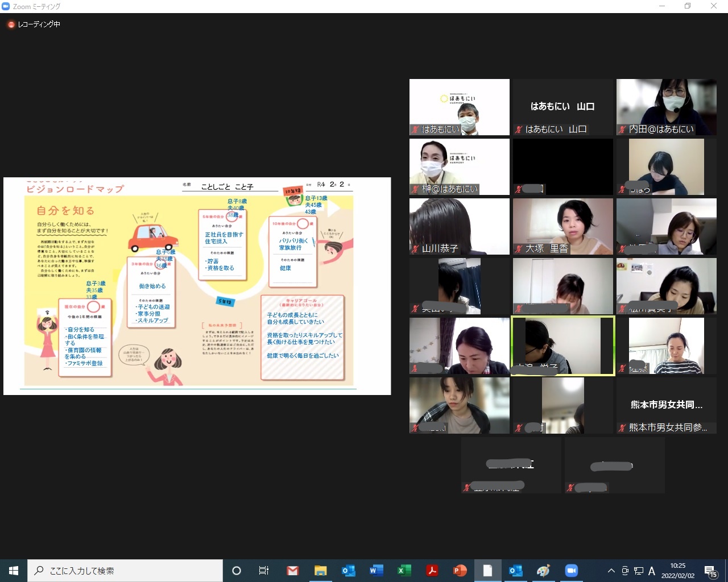Open Word from the taskbar
728x582 pixels.
[376, 571]
